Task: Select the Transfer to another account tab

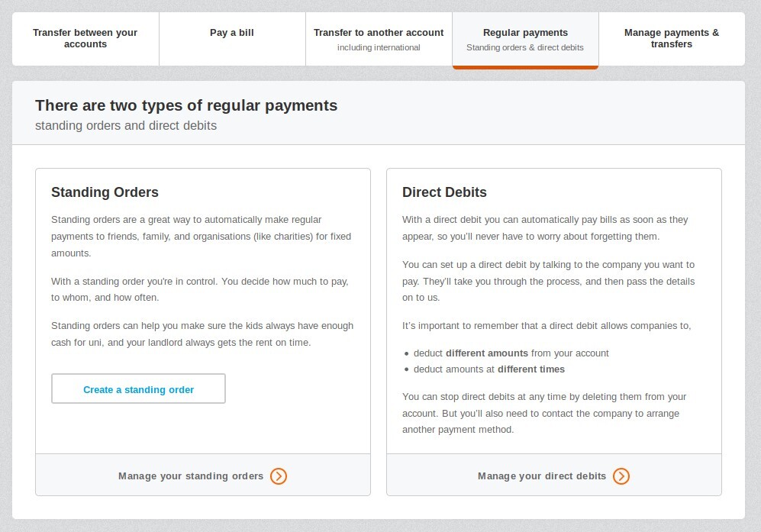Action: pyautogui.click(x=379, y=39)
